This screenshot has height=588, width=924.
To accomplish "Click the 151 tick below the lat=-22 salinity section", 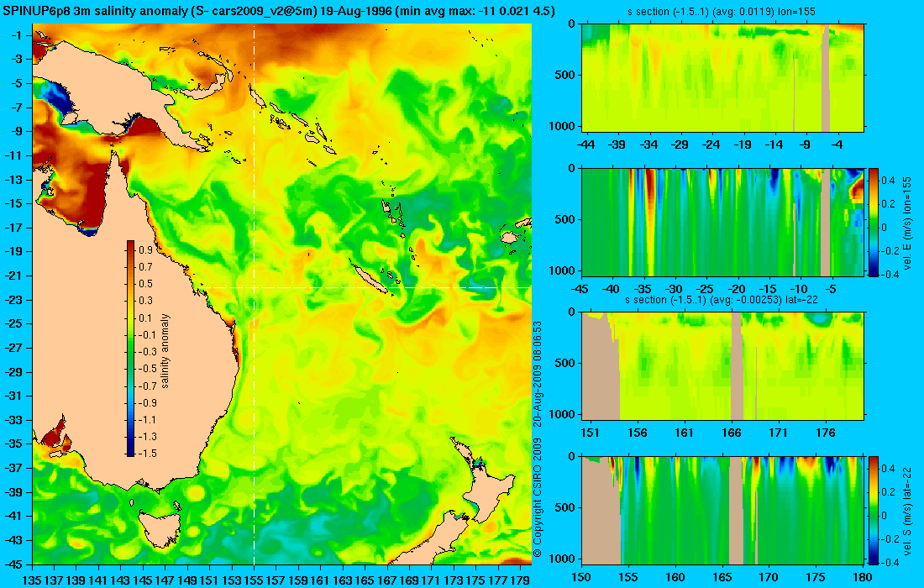I will click(x=590, y=433).
